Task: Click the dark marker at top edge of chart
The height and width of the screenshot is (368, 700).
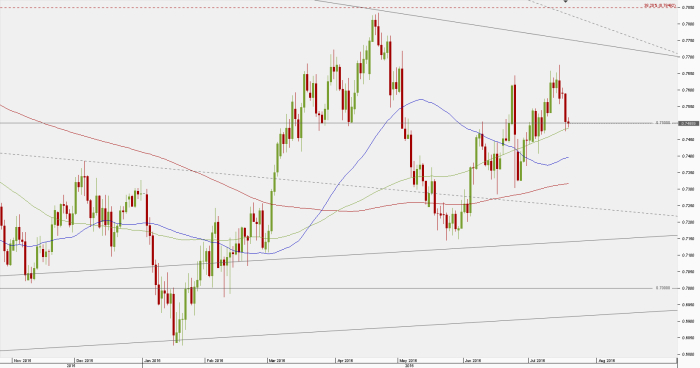Action: point(566,1)
